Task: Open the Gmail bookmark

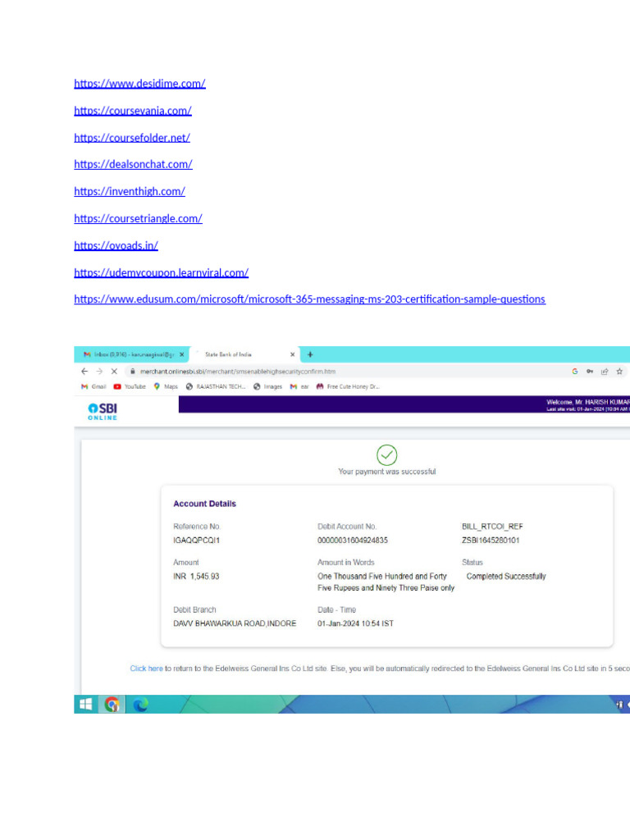Action: (94, 386)
